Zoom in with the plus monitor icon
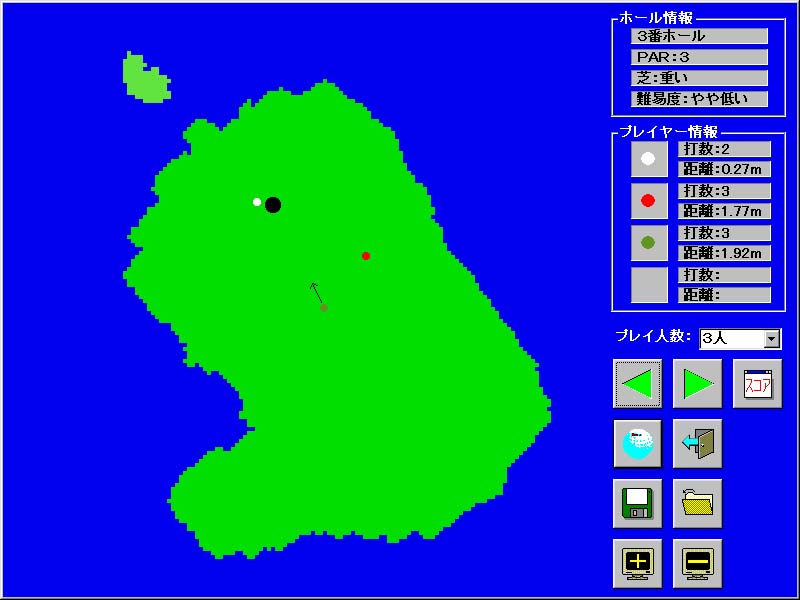The image size is (800, 600). tap(637, 563)
